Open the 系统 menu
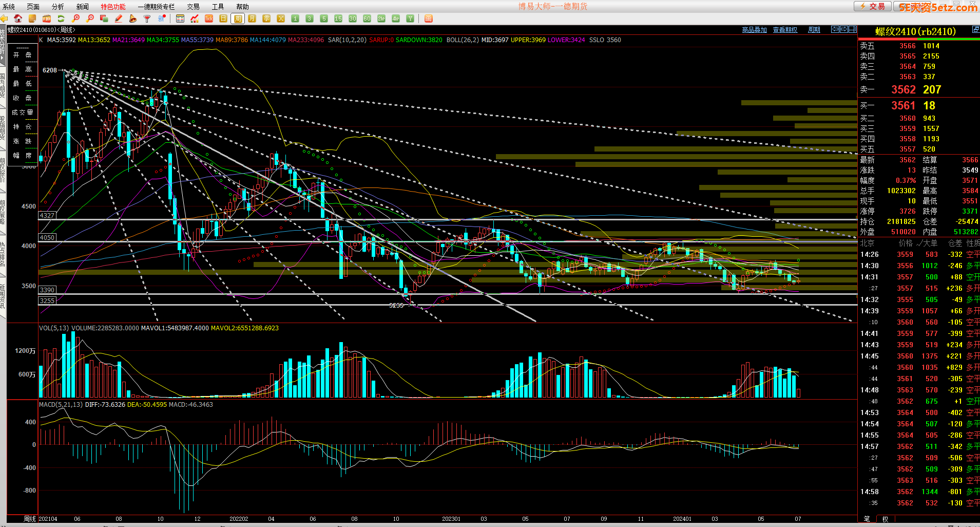The image size is (980, 527). click(9, 7)
